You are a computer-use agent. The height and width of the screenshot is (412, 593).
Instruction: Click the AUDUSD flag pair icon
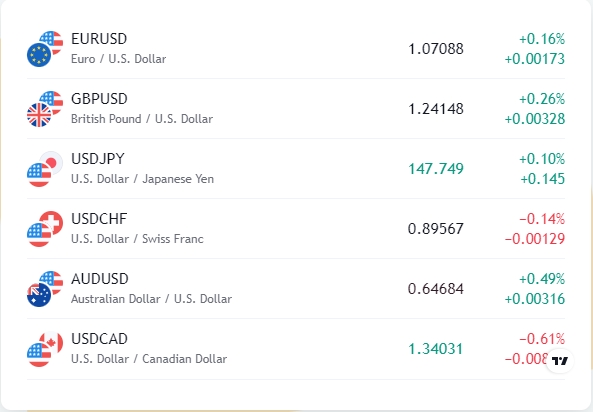45,289
